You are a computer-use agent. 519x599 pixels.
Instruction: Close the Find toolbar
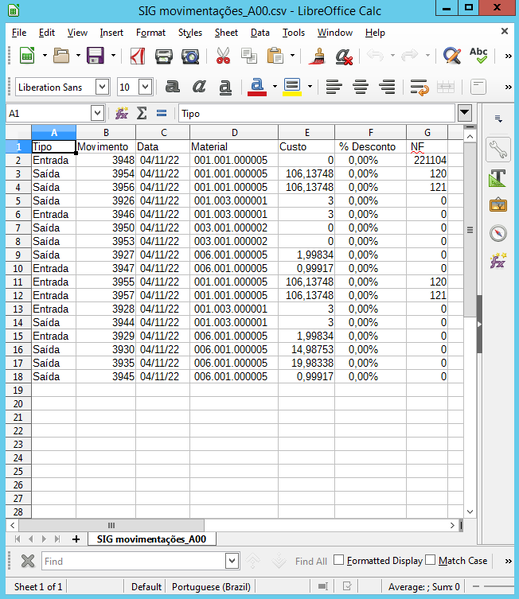27,561
